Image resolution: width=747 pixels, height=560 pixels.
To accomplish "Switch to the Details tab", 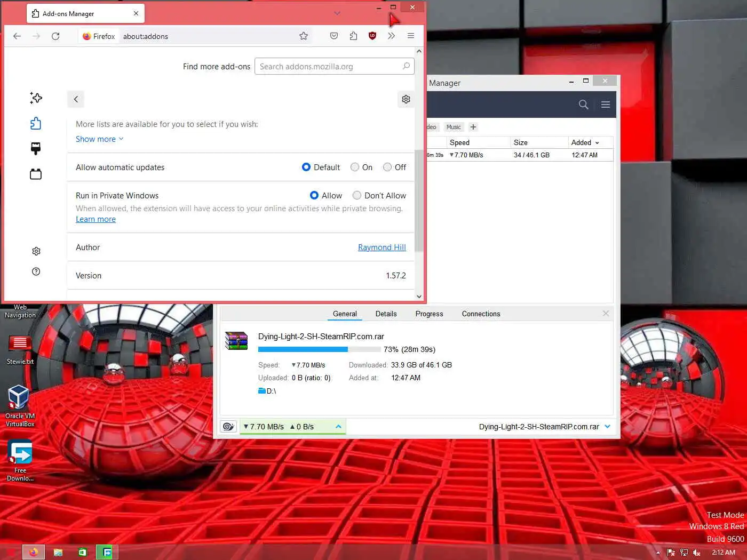I will click(386, 314).
